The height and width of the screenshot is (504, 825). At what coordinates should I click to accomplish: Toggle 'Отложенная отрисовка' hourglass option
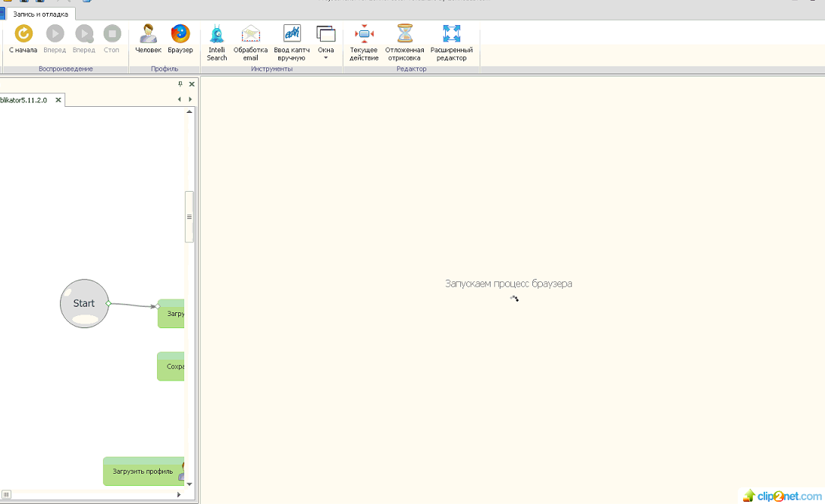tap(405, 34)
